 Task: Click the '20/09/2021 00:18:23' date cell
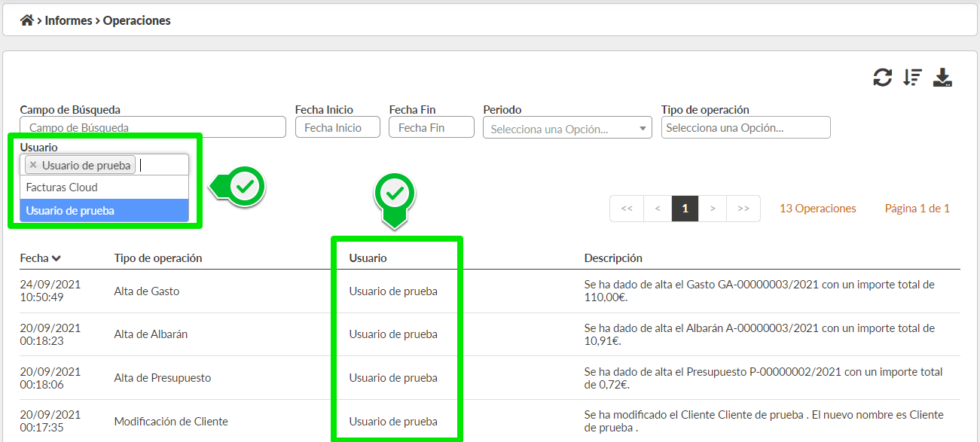tap(50, 334)
